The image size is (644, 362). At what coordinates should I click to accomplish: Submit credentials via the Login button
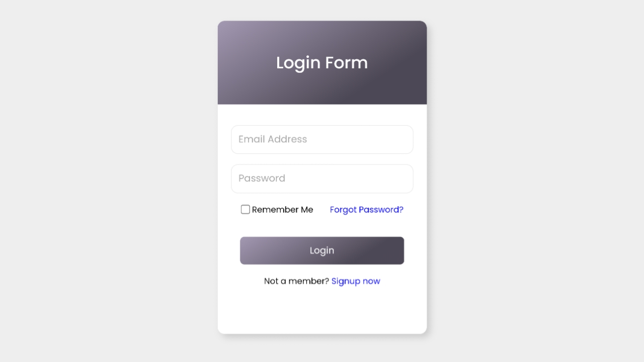322,250
